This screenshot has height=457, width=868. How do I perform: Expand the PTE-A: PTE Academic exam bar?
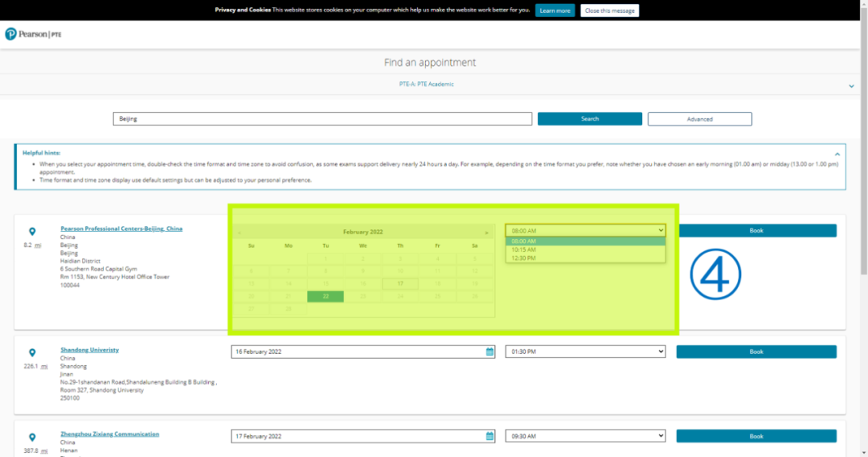click(851, 85)
